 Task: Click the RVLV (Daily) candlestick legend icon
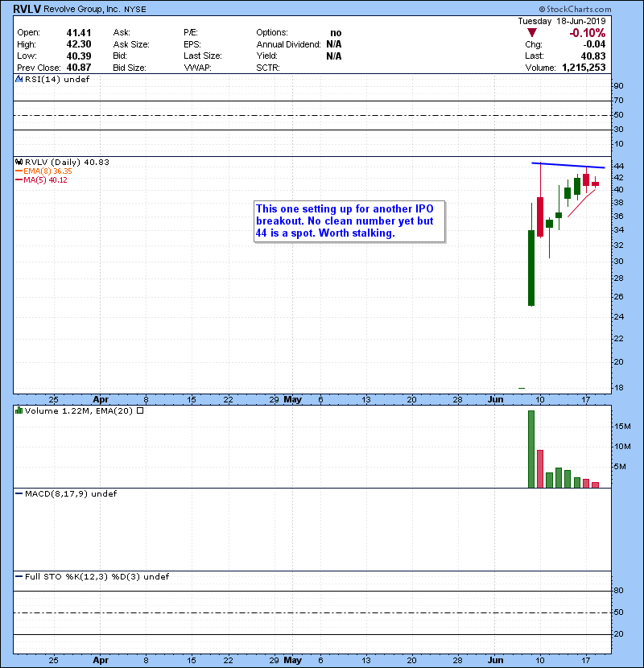pyautogui.click(x=19, y=163)
